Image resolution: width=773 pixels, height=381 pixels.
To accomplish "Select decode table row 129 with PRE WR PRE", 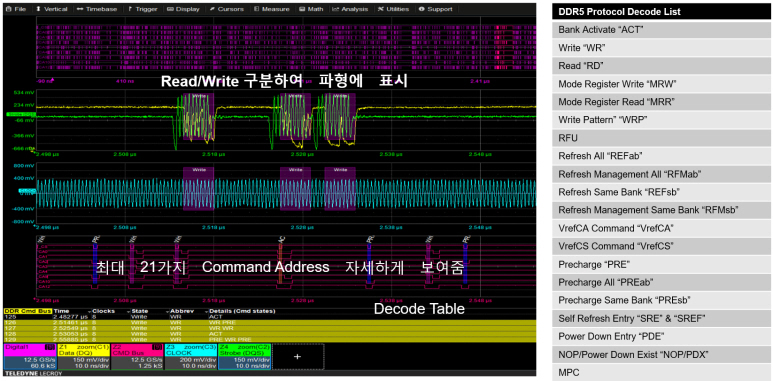I will (269, 340).
